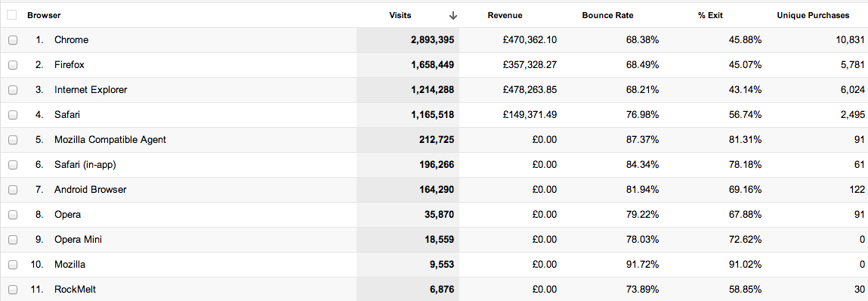
Task: Select the RockMelt row checkbox
Action: [x=13, y=290]
